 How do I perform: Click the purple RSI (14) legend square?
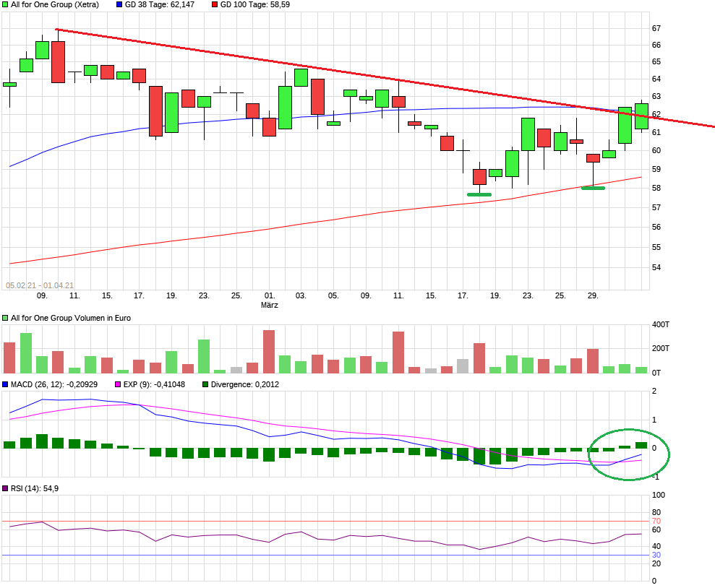point(6,488)
